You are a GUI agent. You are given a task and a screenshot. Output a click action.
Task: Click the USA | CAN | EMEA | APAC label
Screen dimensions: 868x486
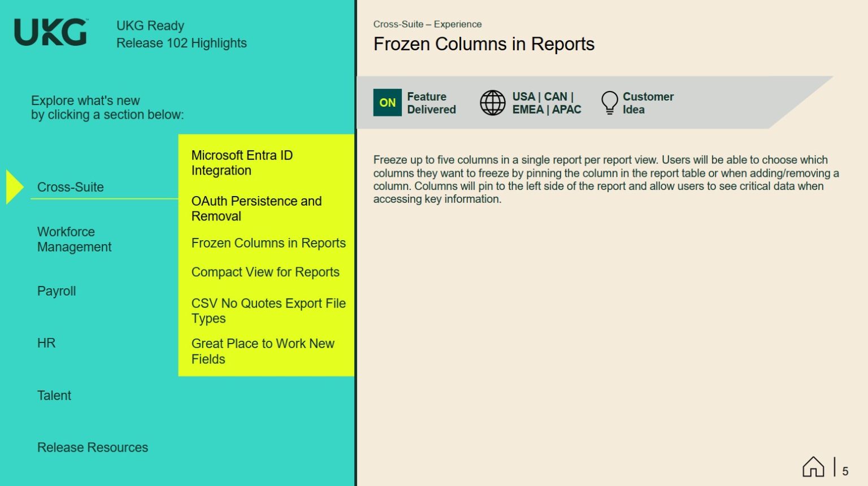point(546,103)
